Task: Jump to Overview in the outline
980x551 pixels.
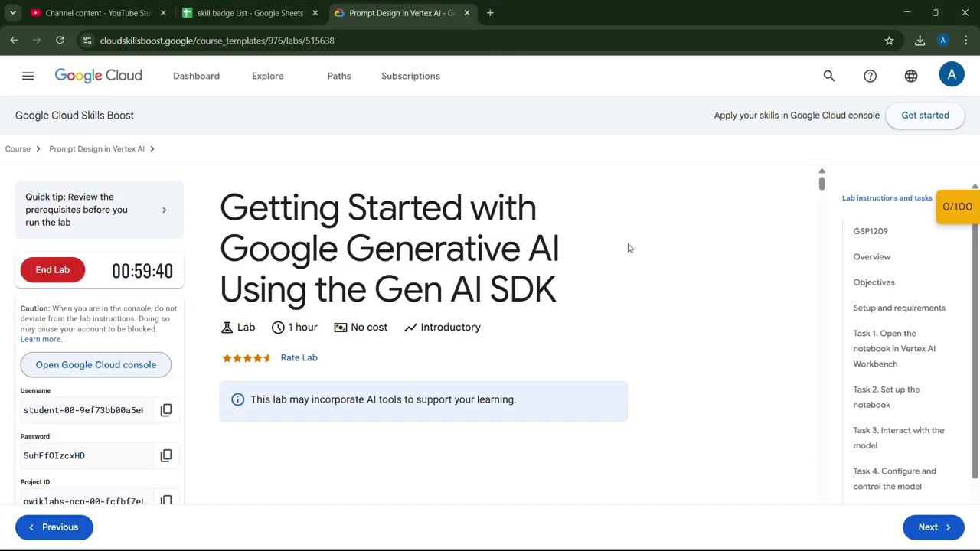Action: pos(872,257)
